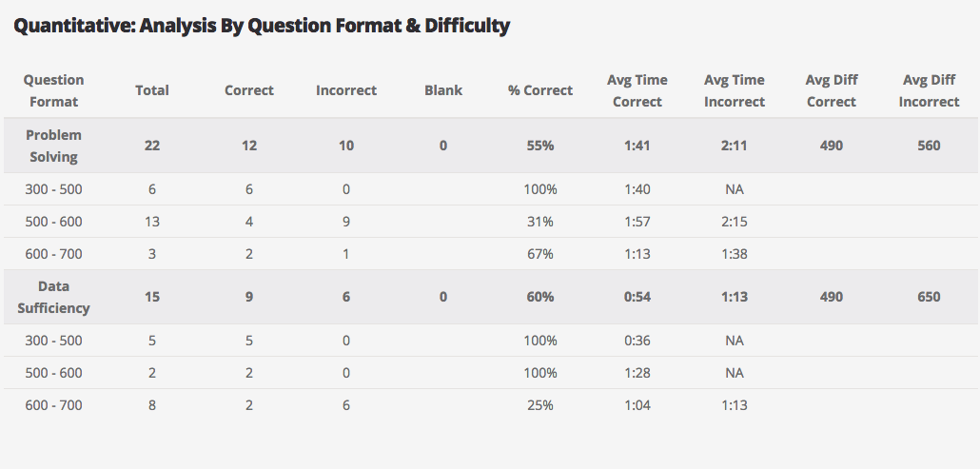Expand the Data Sufficiency group row
980x469 pixels.
point(53,297)
